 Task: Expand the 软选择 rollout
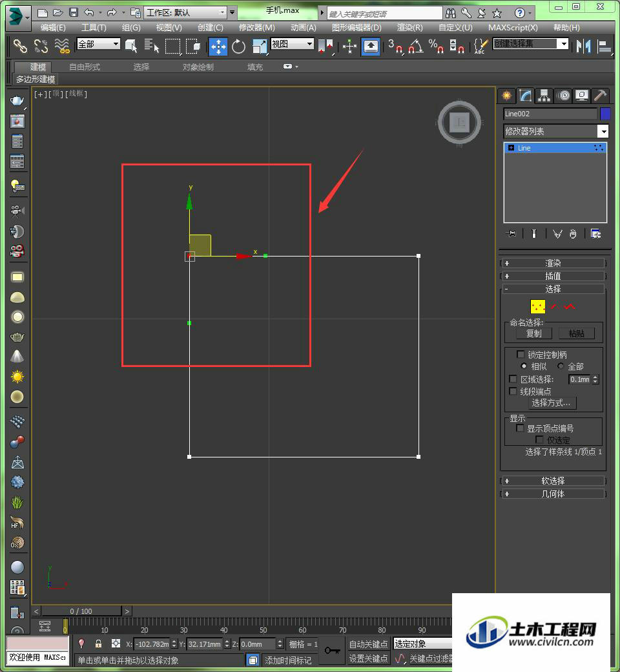point(553,481)
